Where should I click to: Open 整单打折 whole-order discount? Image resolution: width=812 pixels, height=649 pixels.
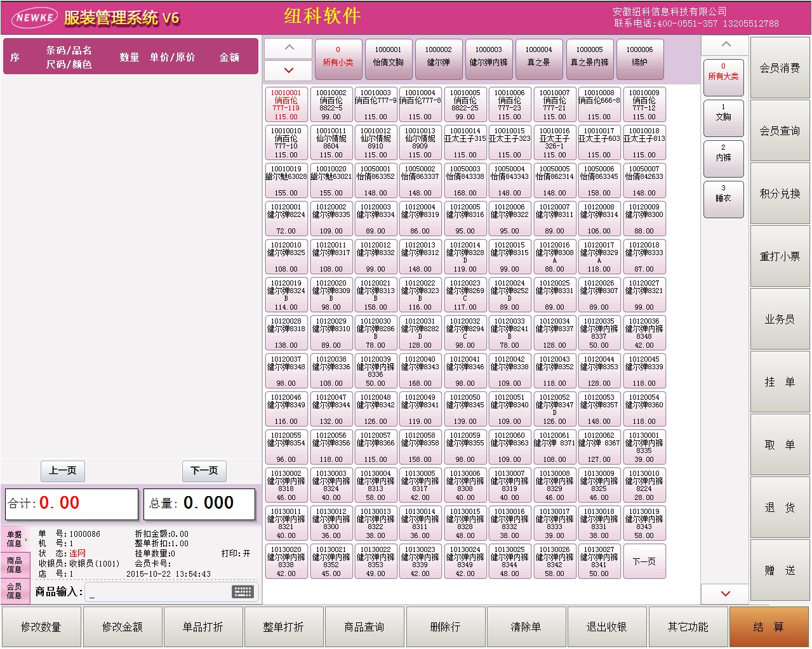pos(284,627)
